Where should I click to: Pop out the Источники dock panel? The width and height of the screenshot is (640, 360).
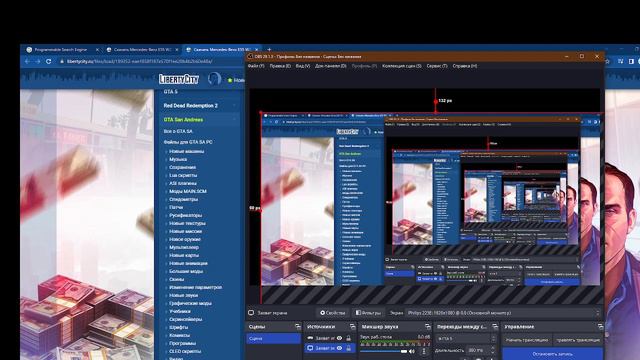[x=352, y=327]
